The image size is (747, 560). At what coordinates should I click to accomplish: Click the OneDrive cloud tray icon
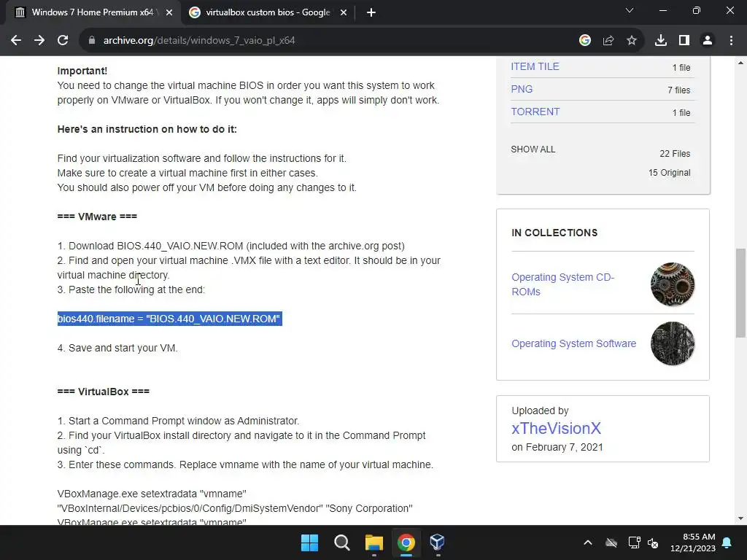[611, 542]
